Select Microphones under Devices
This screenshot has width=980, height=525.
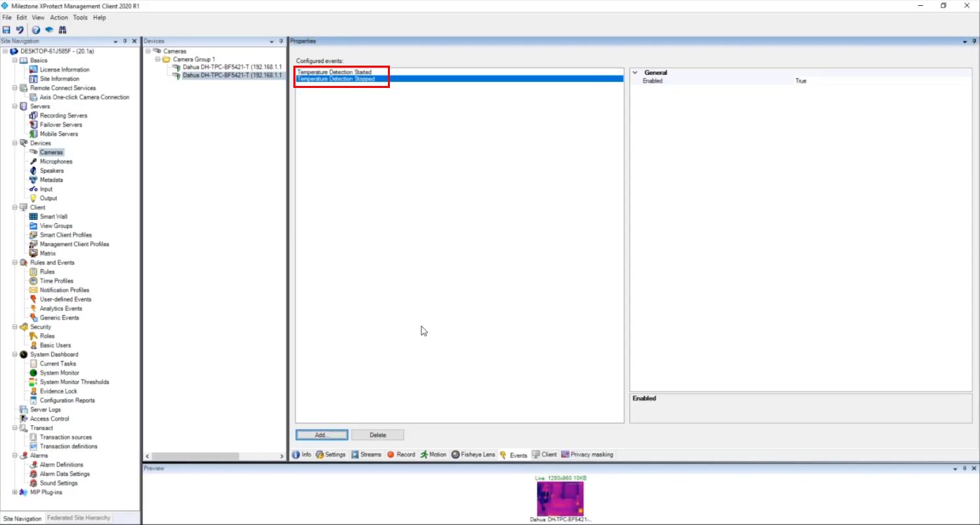tap(56, 161)
